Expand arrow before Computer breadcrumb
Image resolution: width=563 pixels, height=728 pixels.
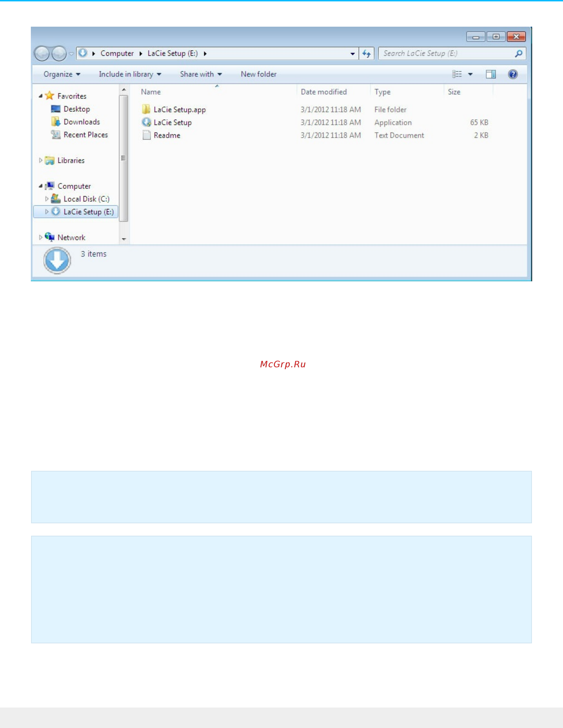94,54
